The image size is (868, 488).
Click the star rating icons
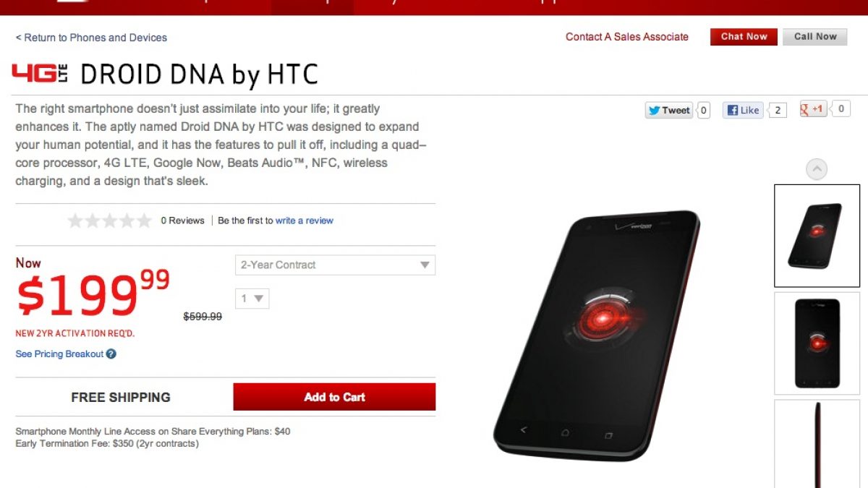click(x=110, y=221)
